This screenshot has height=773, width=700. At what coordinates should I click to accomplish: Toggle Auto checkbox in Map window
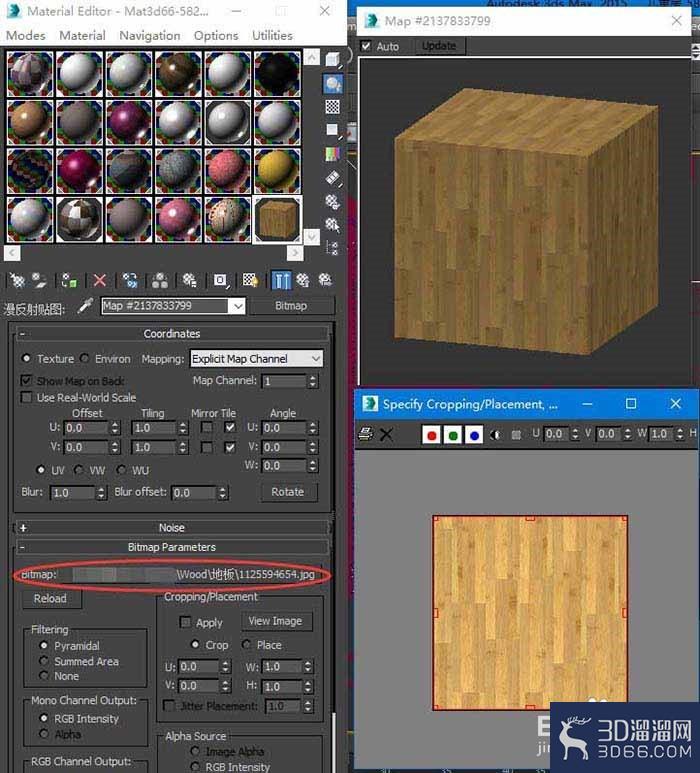(366, 46)
